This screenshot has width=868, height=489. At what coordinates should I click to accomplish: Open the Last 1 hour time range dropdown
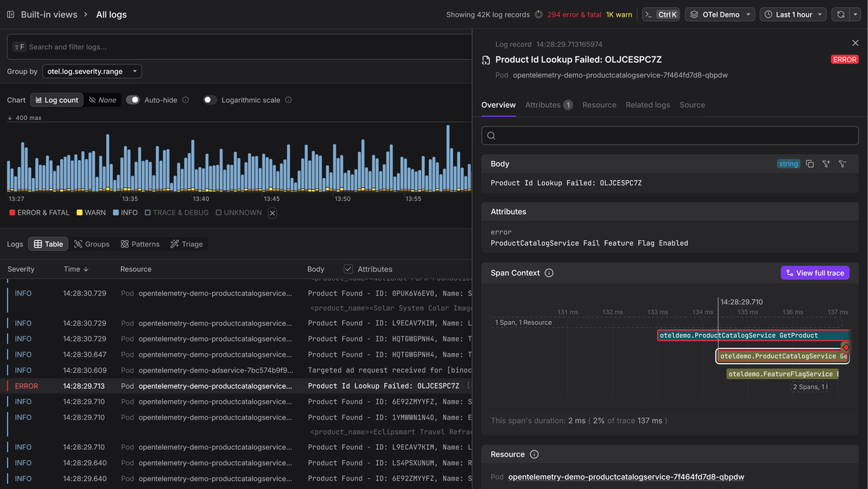pyautogui.click(x=793, y=14)
